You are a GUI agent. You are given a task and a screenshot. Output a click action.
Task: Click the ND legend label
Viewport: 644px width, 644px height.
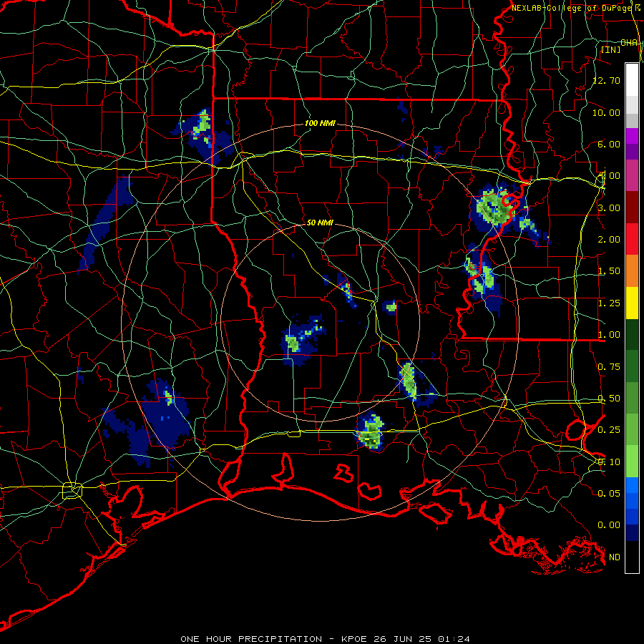615,557
